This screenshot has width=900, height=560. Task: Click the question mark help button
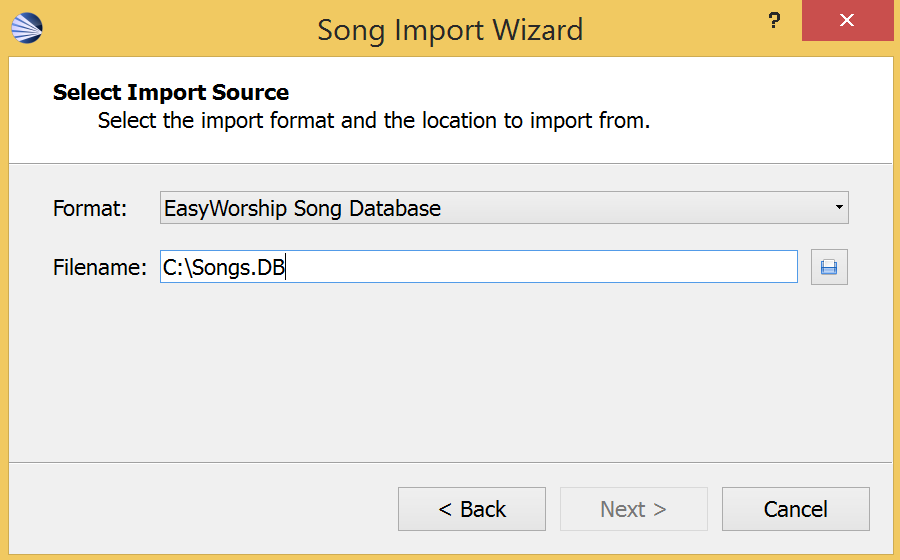[774, 21]
